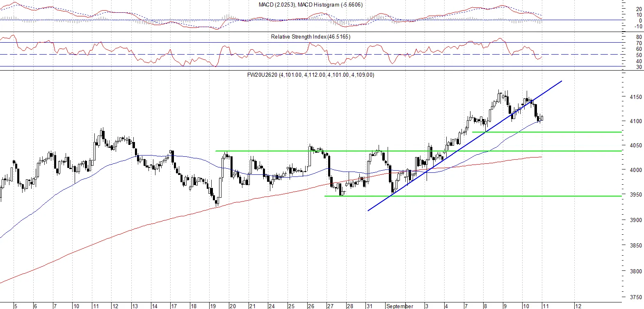Viewport: 644px width, 309px height.
Task: Click the MACD (2.0253) indicator title
Action: 311,5
